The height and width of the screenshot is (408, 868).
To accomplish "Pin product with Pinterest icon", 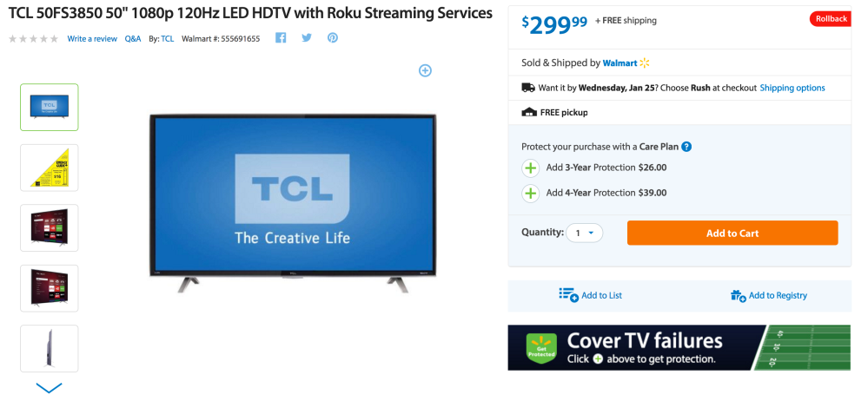I will pyautogui.click(x=333, y=38).
